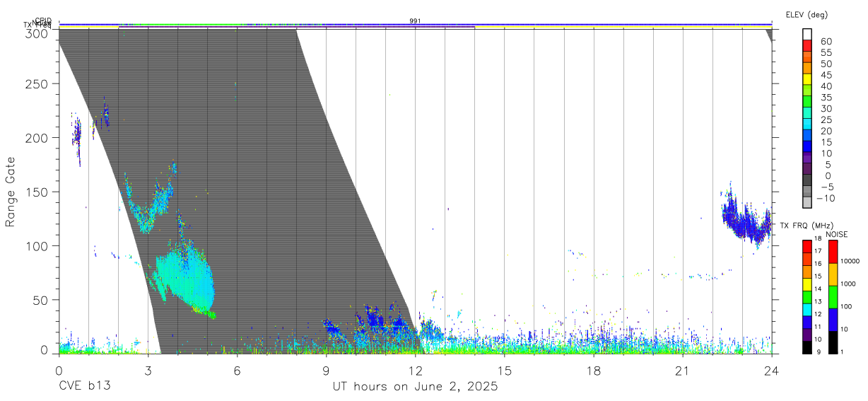Click the 300 tick on Range Gate axis

click(x=37, y=33)
